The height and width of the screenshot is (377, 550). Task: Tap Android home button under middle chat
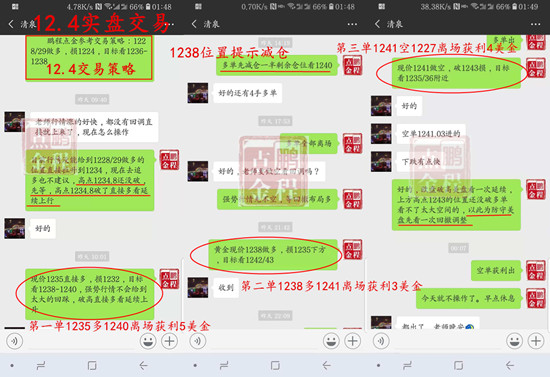tap(275, 366)
